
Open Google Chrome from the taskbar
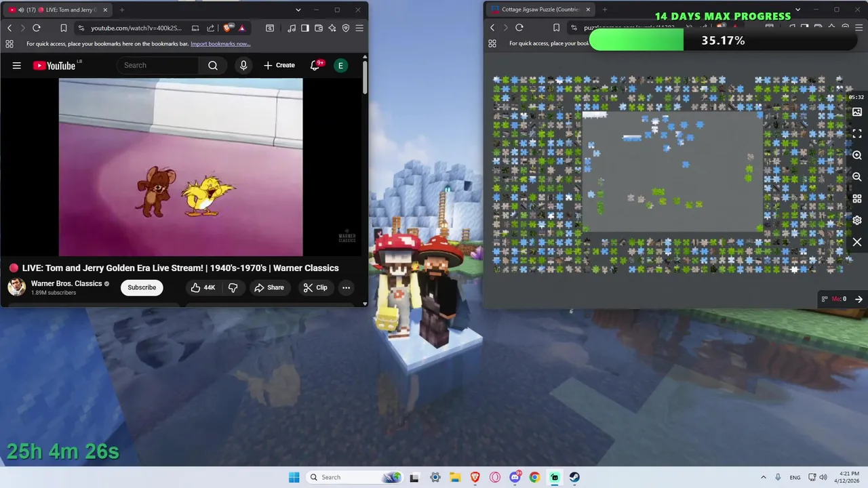534,477
